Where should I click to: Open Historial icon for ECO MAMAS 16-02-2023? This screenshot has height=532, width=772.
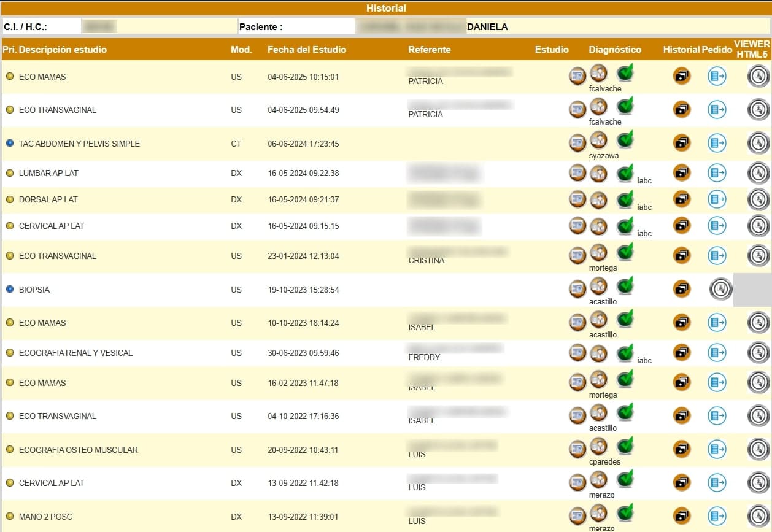682,382
